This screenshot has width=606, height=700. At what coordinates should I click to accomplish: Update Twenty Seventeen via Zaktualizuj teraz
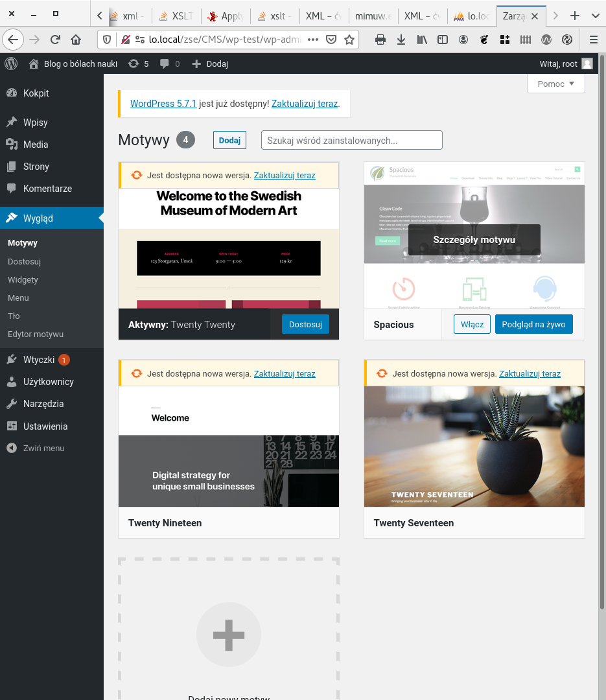(x=530, y=374)
